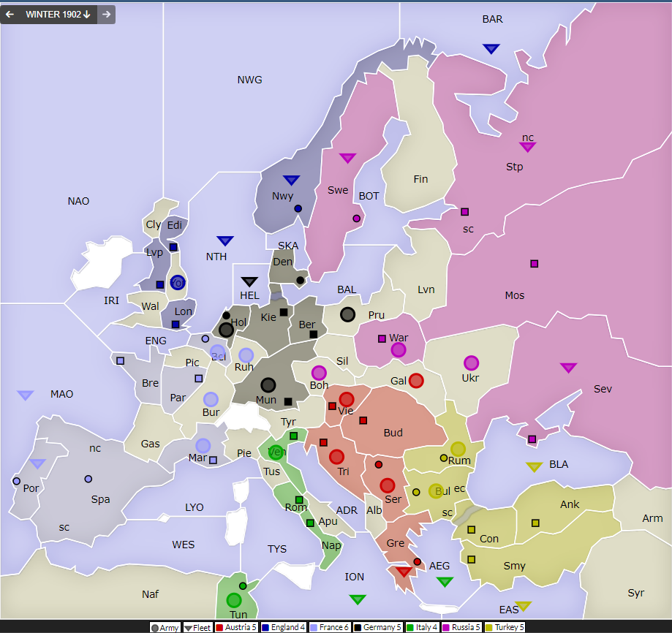Click the England 4 legend entry
Image resolution: width=672 pixels, height=633 pixels.
pos(283,627)
